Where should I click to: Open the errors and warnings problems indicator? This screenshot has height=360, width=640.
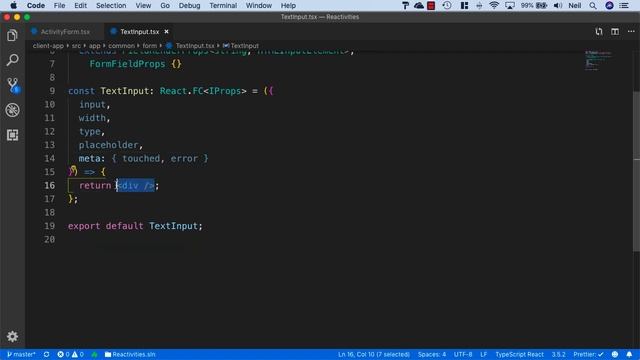pyautogui.click(x=71, y=354)
